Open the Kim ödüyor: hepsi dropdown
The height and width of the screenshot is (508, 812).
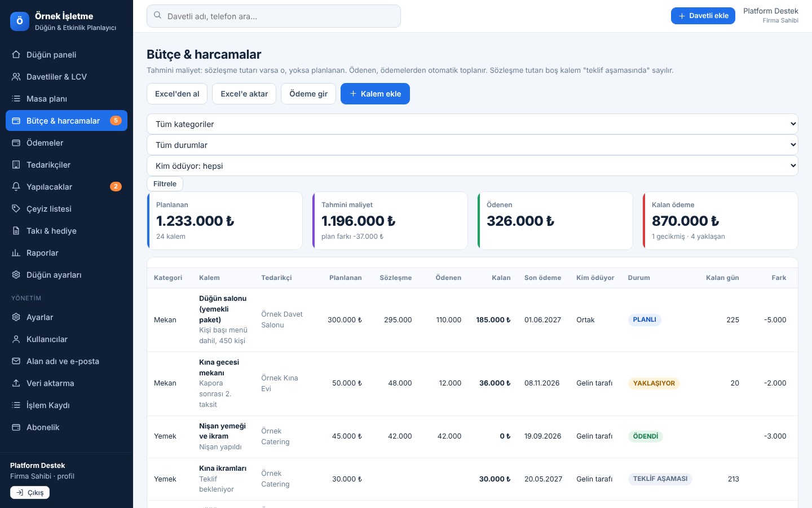point(473,166)
